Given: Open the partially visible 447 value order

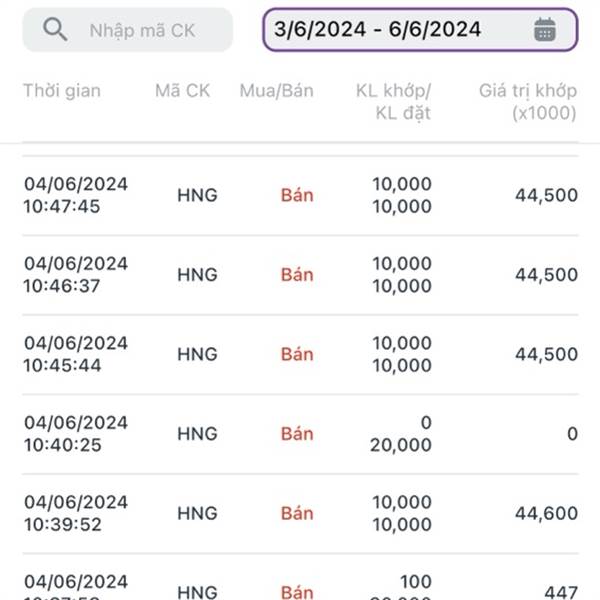Looking at the screenshot, I should [x=300, y=577].
